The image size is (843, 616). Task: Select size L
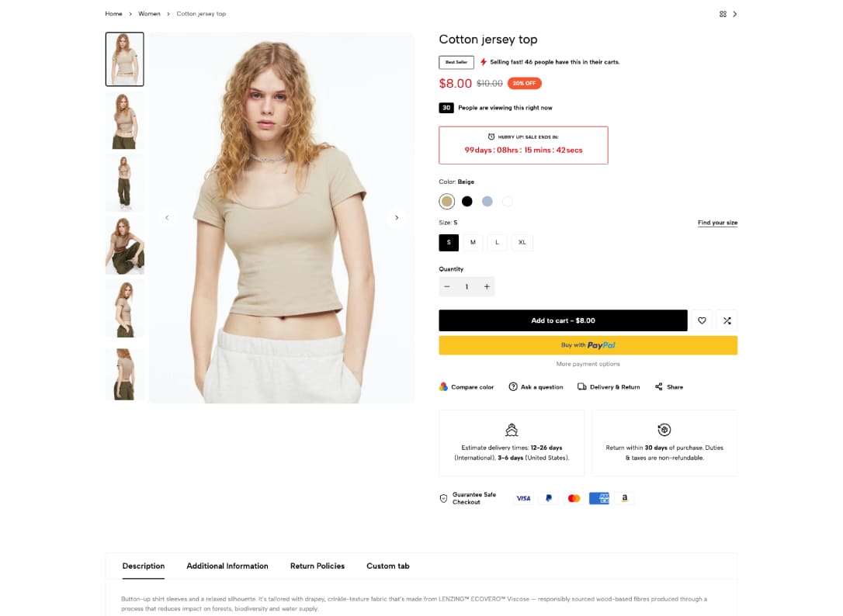tap(497, 242)
